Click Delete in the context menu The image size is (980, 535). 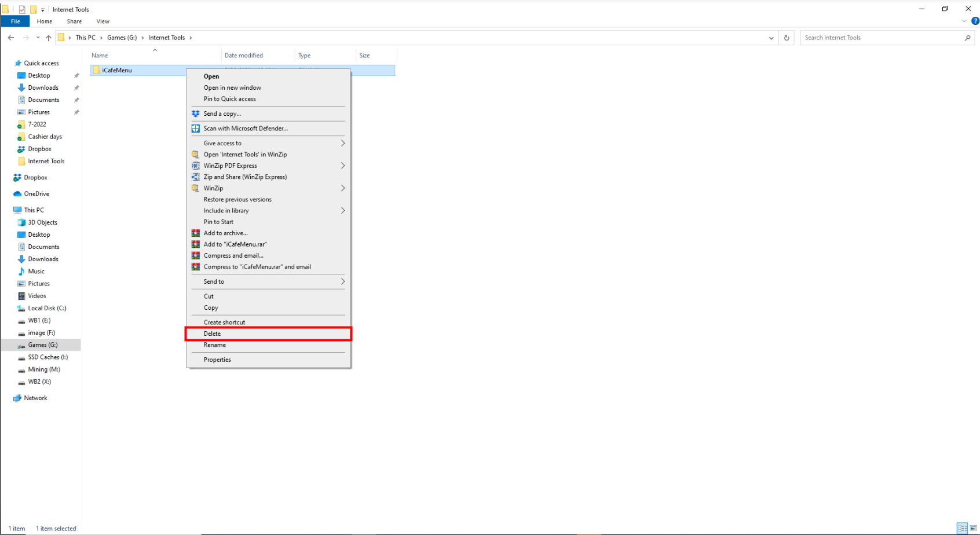click(x=212, y=334)
